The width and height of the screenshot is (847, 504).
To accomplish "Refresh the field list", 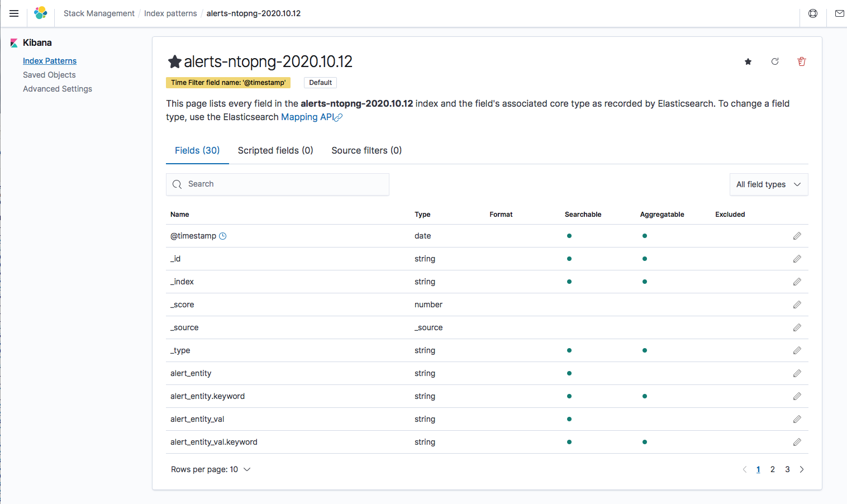I will pos(775,61).
